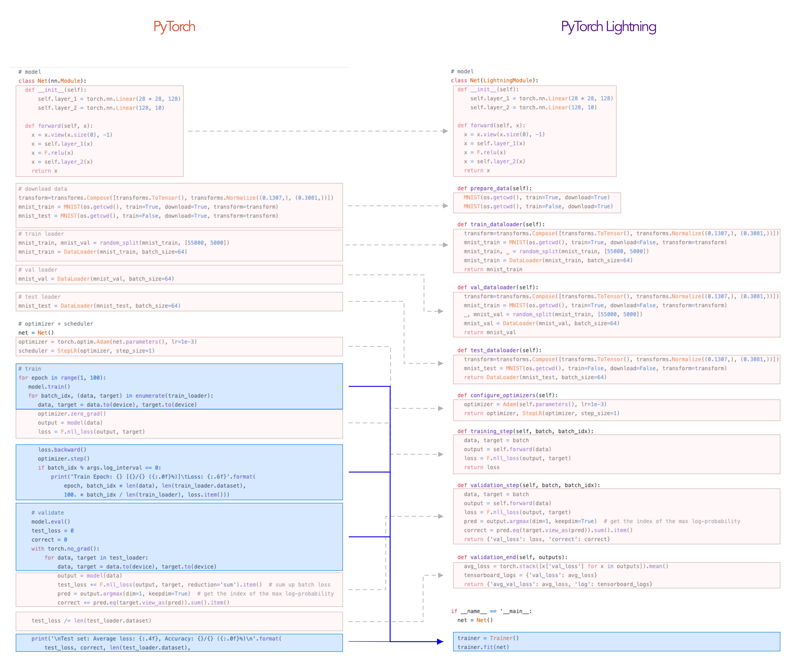Click the arrowhead pointing to validation_end block
Image resolution: width=806 pixels, height=672 pixels.
tap(441, 575)
